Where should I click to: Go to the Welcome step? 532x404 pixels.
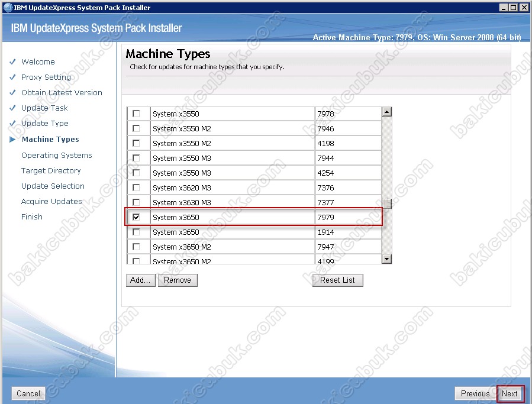(x=38, y=62)
